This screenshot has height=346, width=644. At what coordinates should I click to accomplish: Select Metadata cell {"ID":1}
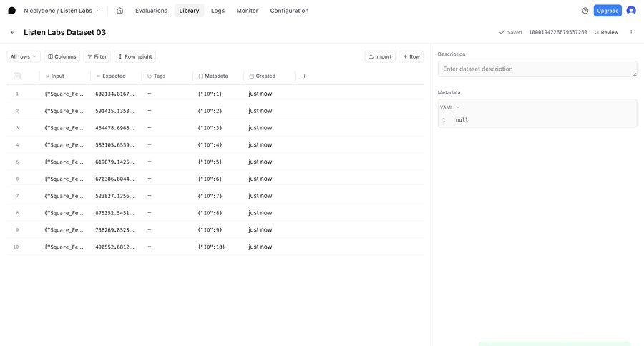[x=210, y=94]
